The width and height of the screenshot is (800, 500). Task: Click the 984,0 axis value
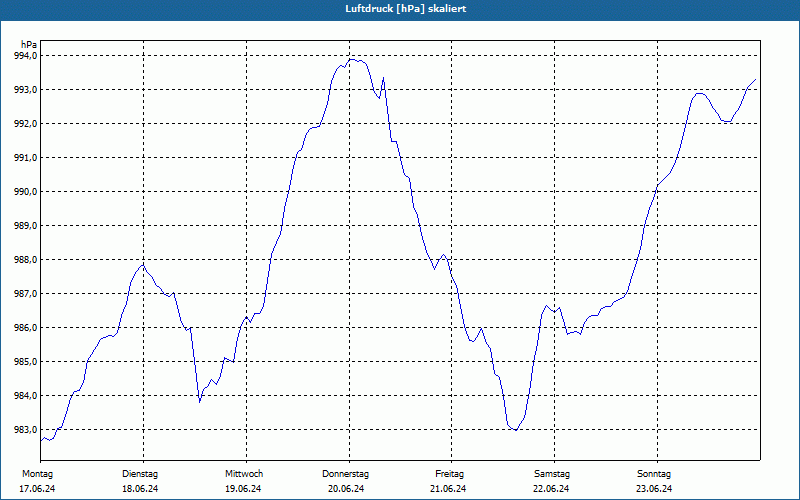(26, 396)
